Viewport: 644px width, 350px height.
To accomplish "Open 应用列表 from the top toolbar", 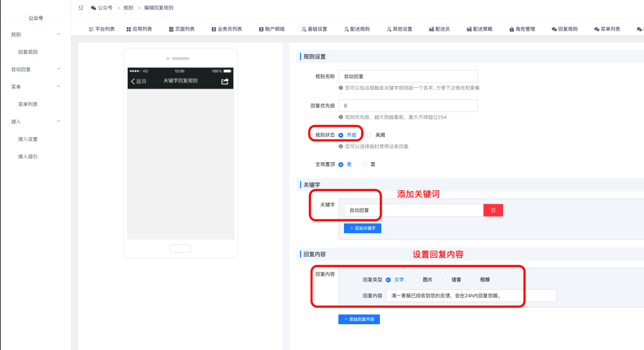I will point(138,29).
